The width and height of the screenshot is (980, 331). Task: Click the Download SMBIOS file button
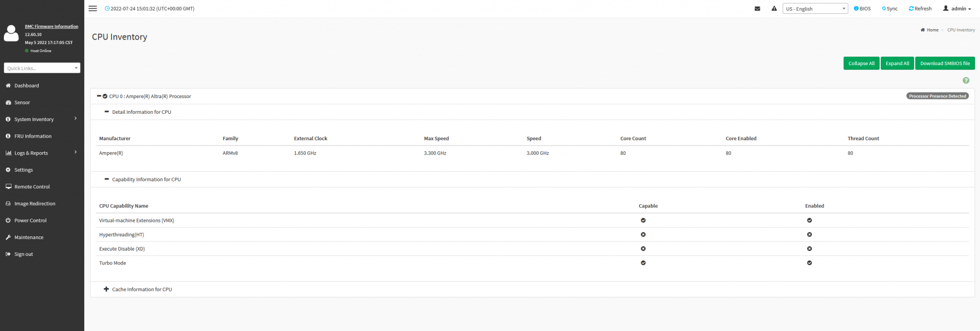(x=945, y=63)
